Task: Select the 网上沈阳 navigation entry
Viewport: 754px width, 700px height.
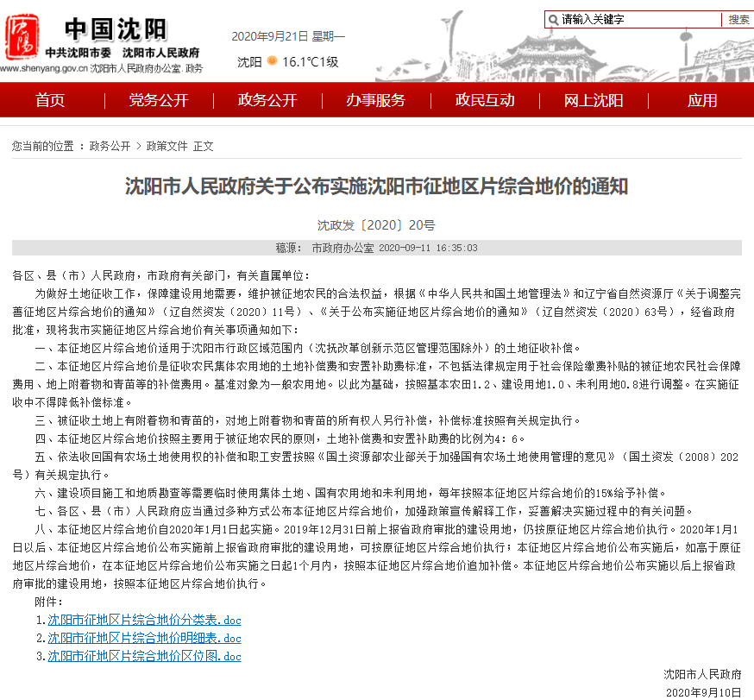Action: click(x=594, y=99)
